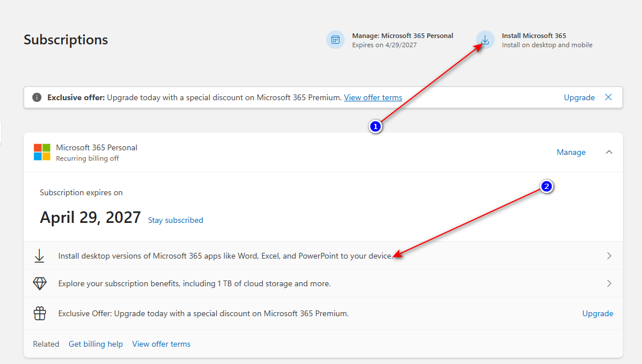Image resolution: width=642 pixels, height=364 pixels.
Task: Click the Install Microsoft 365 download icon
Action: (485, 40)
